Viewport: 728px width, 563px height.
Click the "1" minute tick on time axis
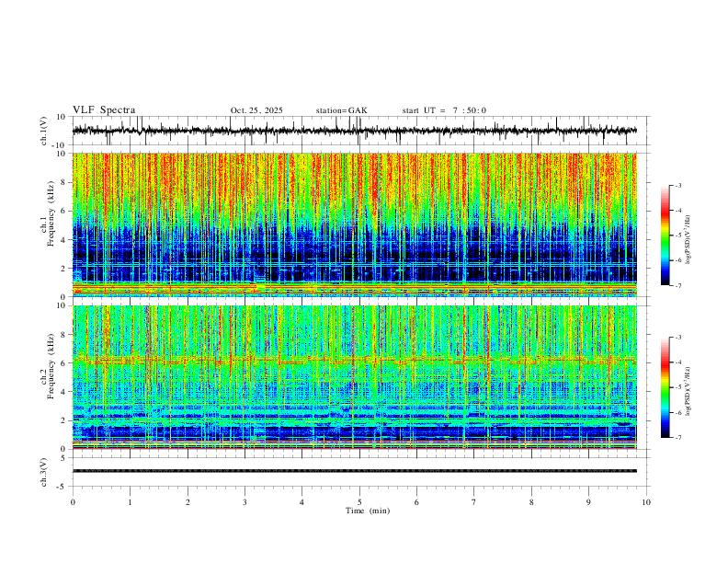coord(130,502)
